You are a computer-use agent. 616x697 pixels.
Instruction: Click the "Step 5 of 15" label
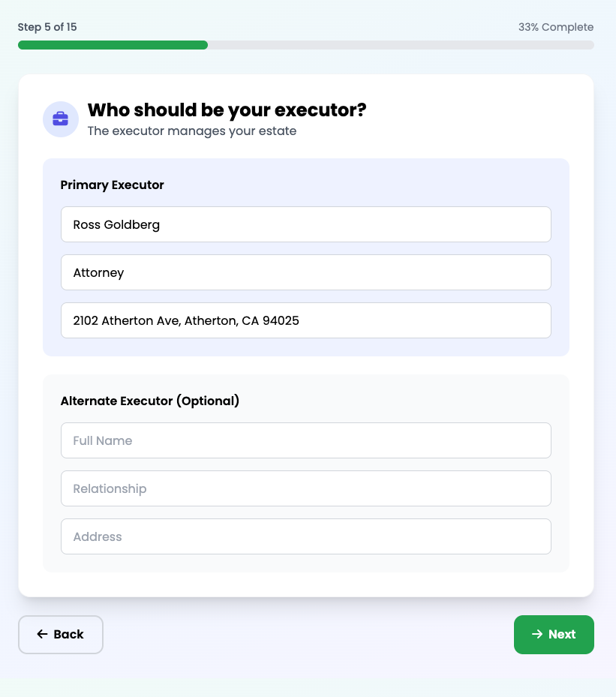(x=47, y=27)
